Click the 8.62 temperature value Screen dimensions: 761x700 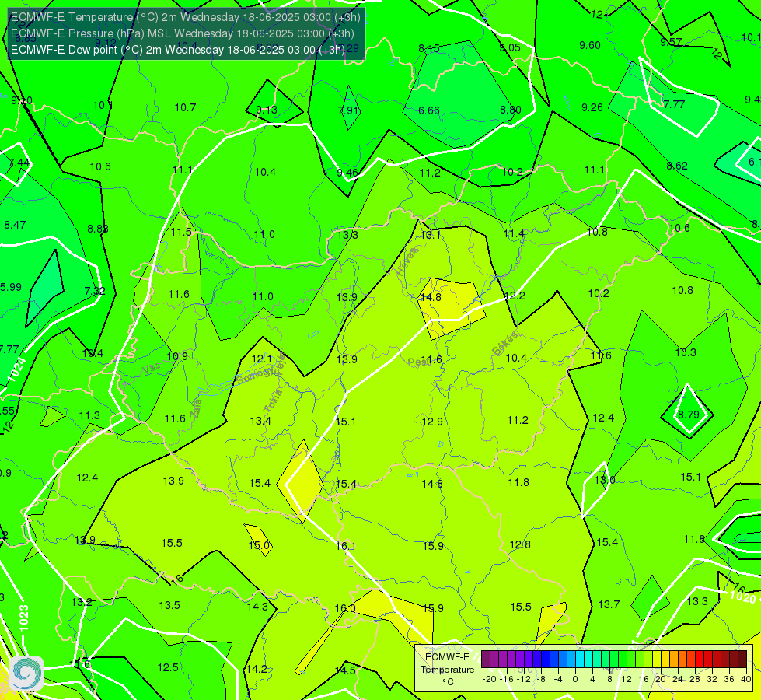click(x=677, y=166)
